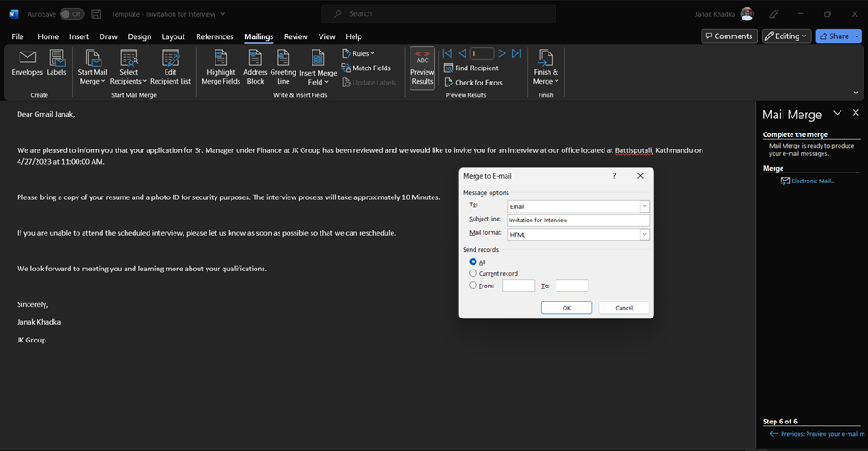Open help in Merge to E-mail dialog
Viewport: 868px width, 451px height.
point(614,176)
